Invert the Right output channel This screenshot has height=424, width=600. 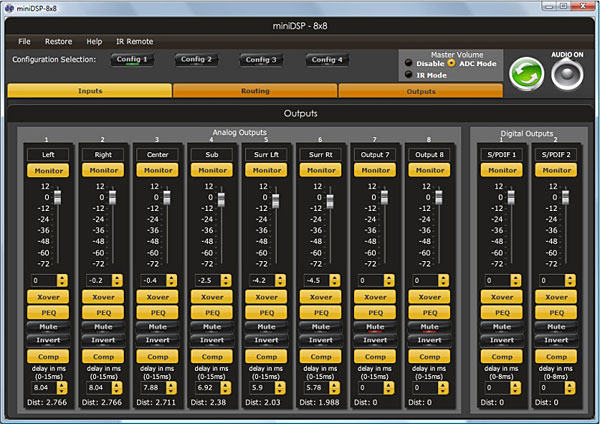tap(103, 340)
